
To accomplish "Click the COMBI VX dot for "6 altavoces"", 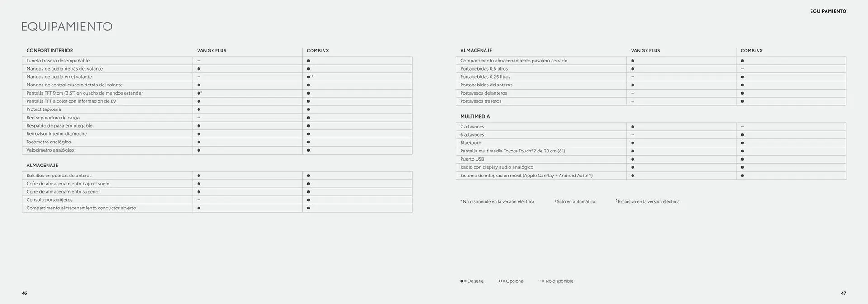I will click(742, 135).
